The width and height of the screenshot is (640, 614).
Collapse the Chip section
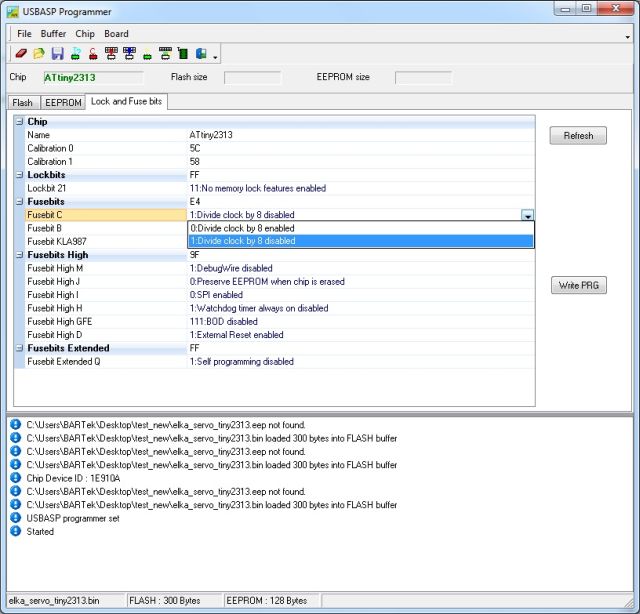click(x=19, y=122)
